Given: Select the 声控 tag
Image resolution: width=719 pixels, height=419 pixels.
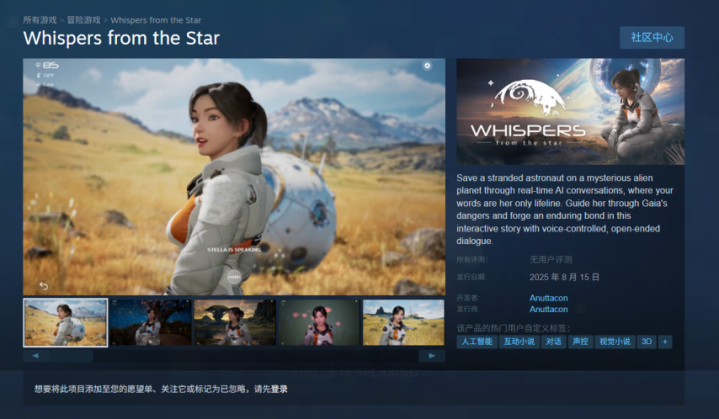Looking at the screenshot, I should tap(580, 342).
